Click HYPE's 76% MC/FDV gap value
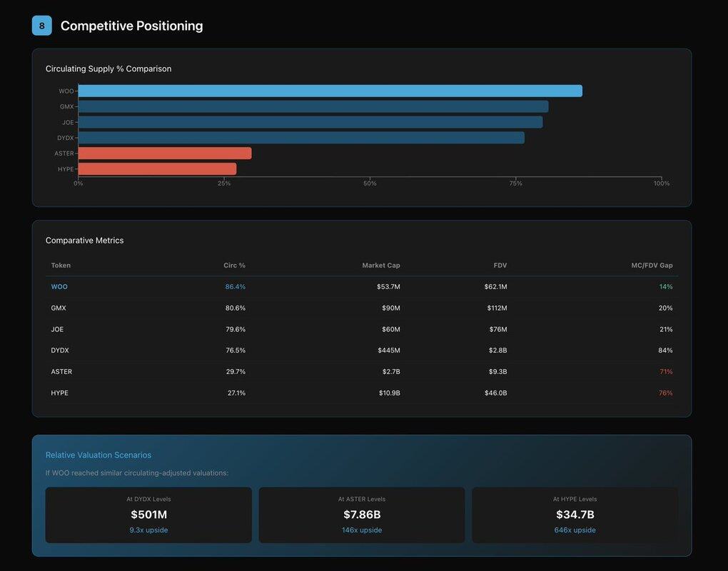Viewport: 728px width, 571px height. [665, 393]
